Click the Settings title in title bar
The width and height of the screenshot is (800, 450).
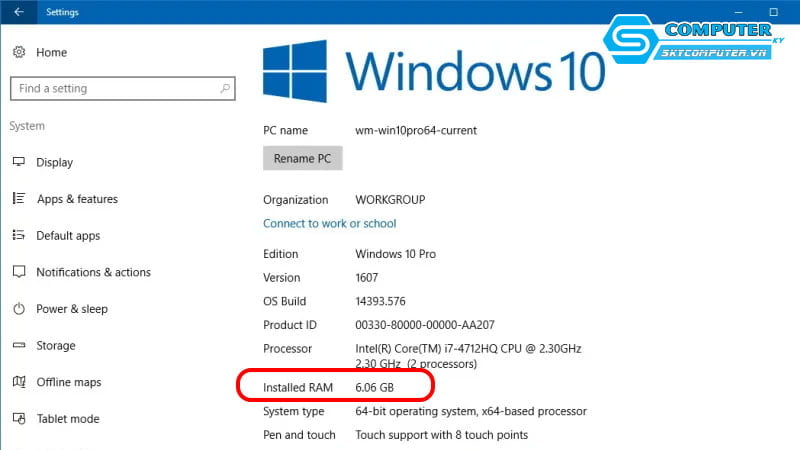pyautogui.click(x=62, y=12)
